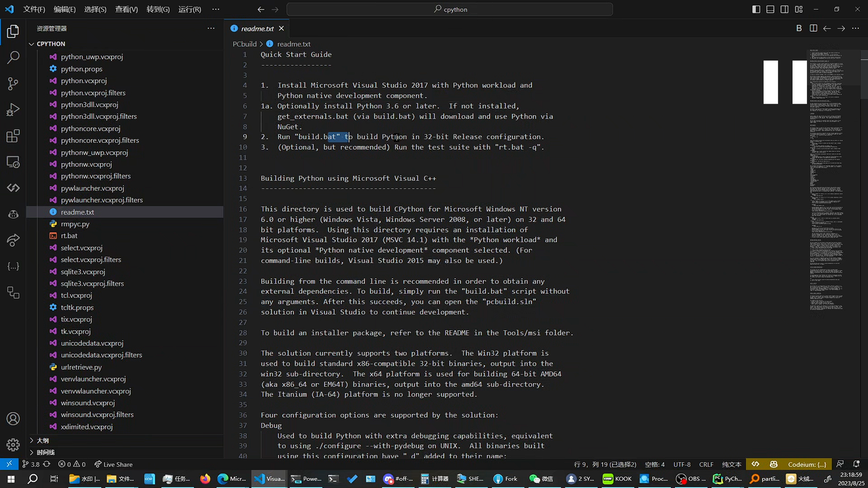
Task: Click the B icon in the editor toolbar
Action: click(x=799, y=28)
